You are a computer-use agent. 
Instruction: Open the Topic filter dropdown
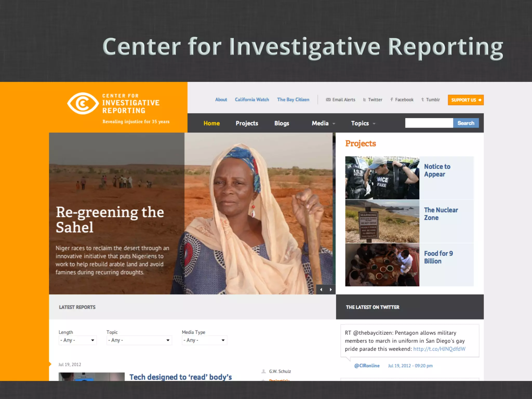pyautogui.click(x=139, y=340)
